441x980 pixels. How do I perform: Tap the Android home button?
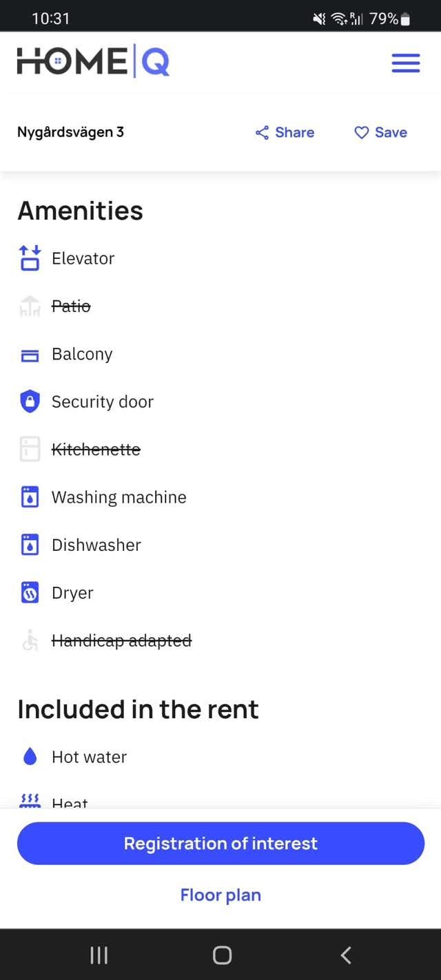(x=222, y=955)
